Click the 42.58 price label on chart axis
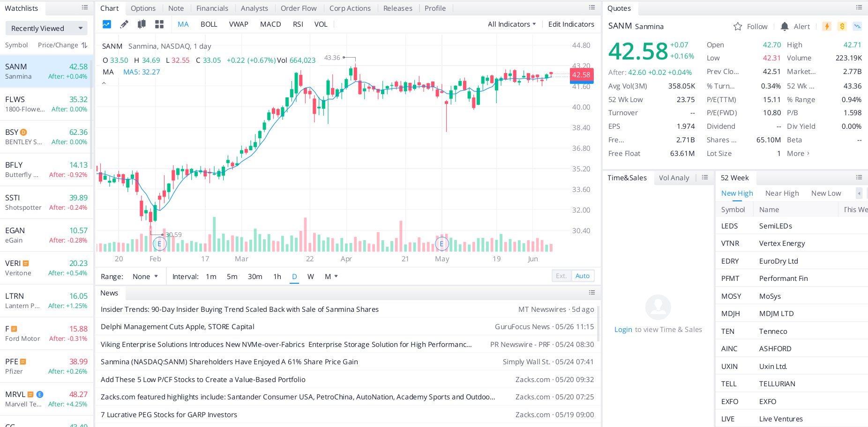 click(581, 75)
